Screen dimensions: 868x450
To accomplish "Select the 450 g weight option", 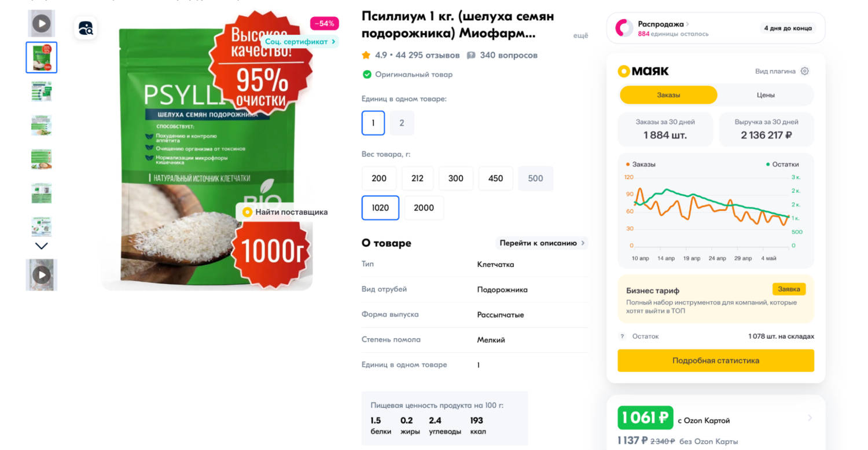I will tap(495, 178).
